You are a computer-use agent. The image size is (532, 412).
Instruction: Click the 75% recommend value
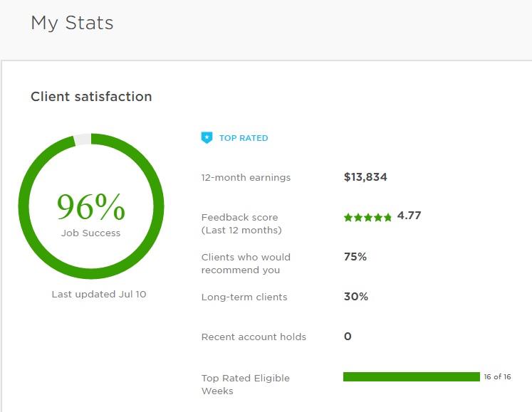pos(355,257)
